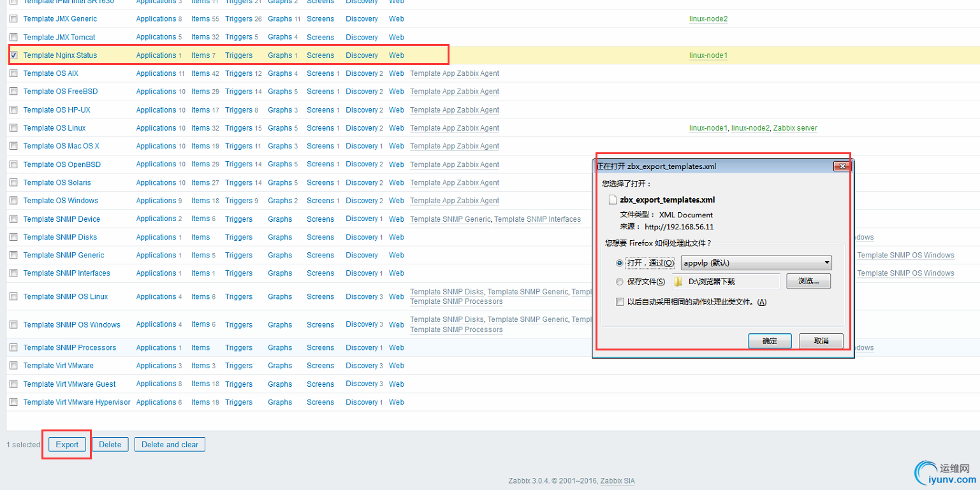
Task: Click the 'XML Document' file type text
Action: coord(686,215)
